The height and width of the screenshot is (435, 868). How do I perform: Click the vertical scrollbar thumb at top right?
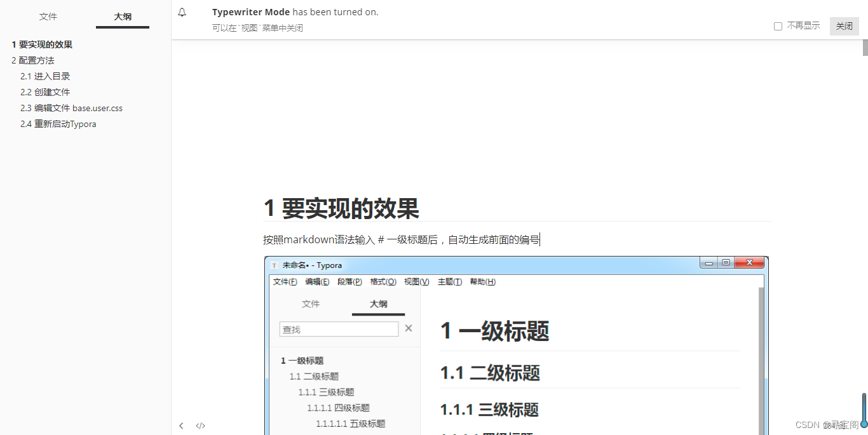click(865, 48)
